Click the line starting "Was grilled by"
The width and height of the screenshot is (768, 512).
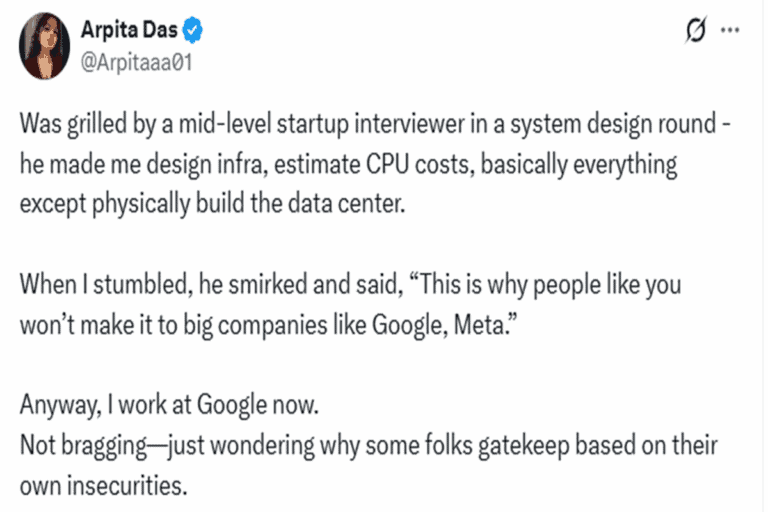(x=375, y=124)
